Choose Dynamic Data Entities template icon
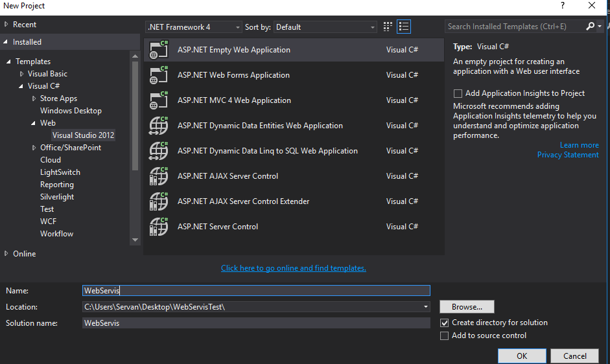The width and height of the screenshot is (610, 364). coord(158,126)
